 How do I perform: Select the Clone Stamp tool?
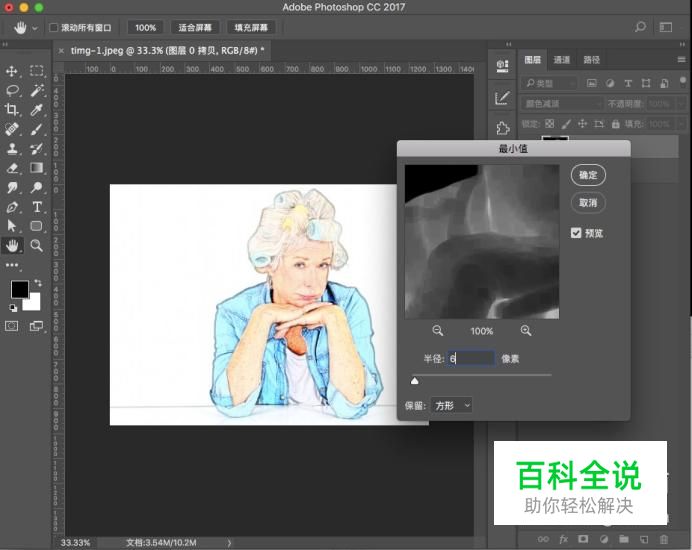12,148
